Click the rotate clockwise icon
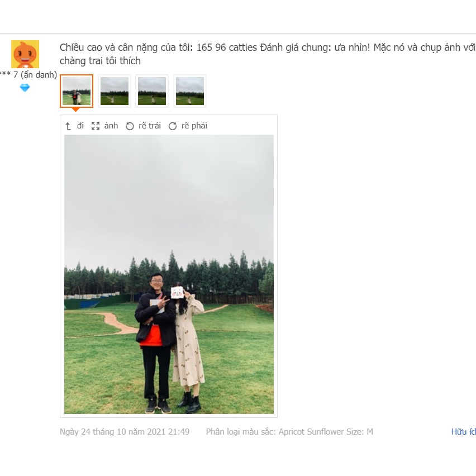 click(173, 126)
